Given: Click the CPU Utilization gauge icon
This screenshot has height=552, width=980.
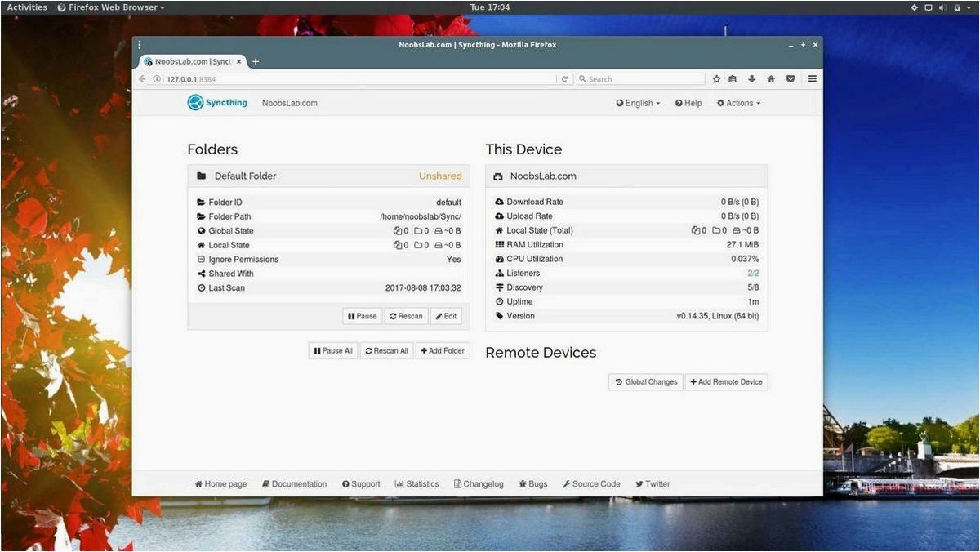Looking at the screenshot, I should point(500,259).
